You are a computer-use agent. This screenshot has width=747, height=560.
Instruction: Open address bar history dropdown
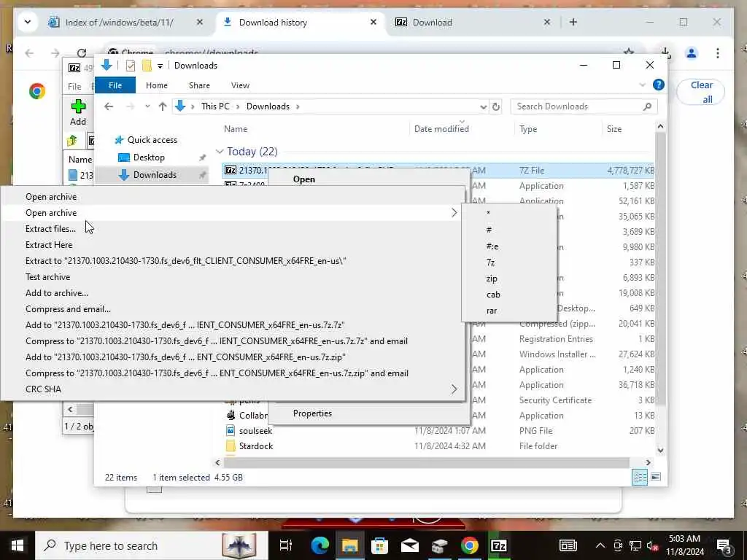[483, 106]
